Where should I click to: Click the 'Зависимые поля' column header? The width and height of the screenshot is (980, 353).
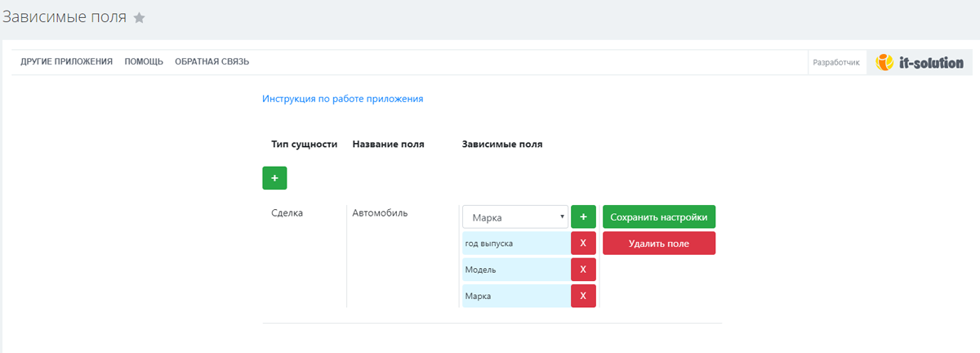pyautogui.click(x=502, y=144)
